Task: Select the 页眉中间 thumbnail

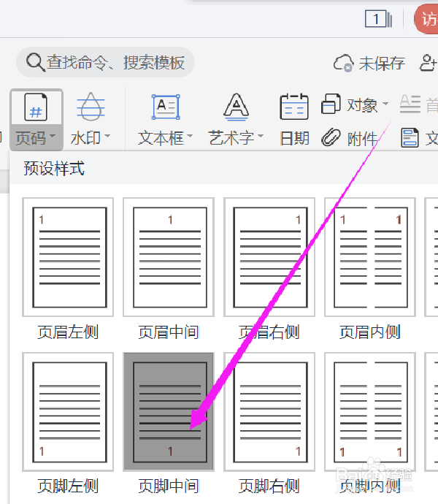Action: coord(169,257)
